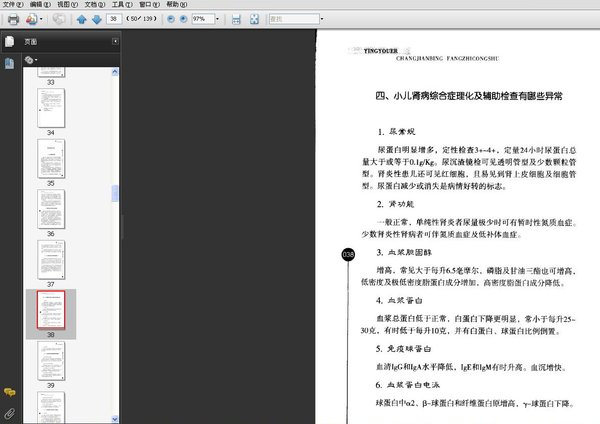Open the 文件 menu
600x424 pixels.
tap(12, 5)
